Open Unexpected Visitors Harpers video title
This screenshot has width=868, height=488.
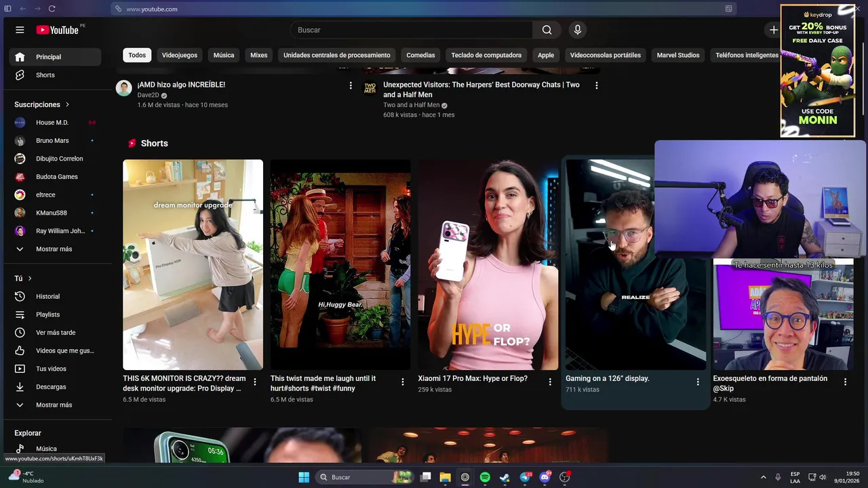click(481, 89)
